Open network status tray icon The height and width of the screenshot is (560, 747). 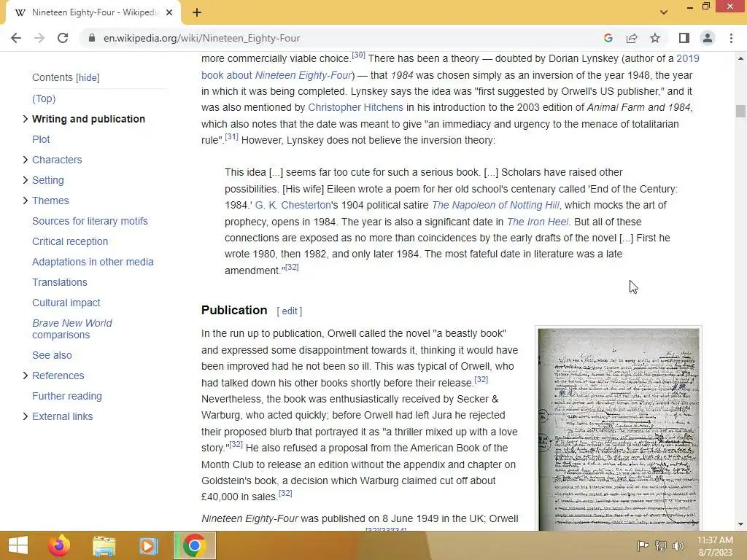661,545
